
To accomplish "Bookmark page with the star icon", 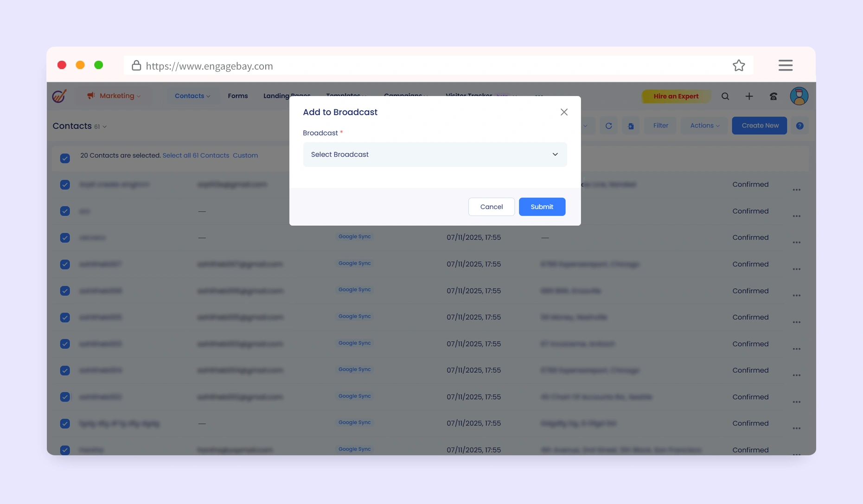I will point(739,66).
